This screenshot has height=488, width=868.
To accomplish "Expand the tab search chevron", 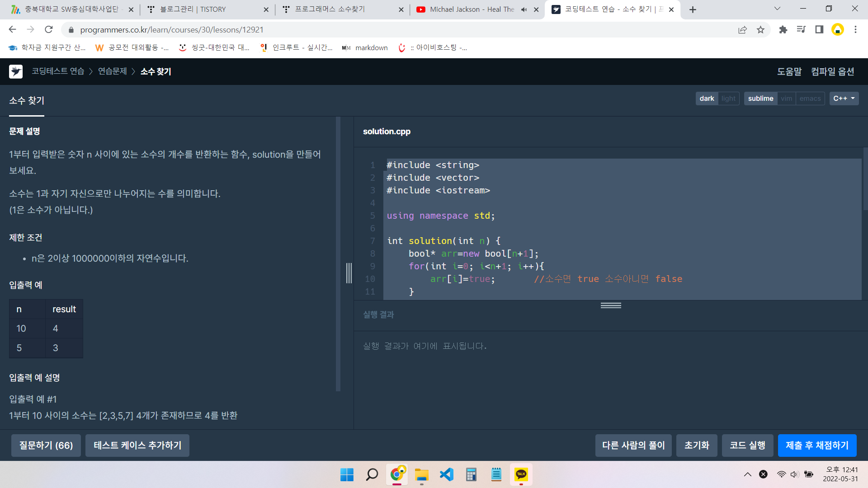I will (x=777, y=9).
